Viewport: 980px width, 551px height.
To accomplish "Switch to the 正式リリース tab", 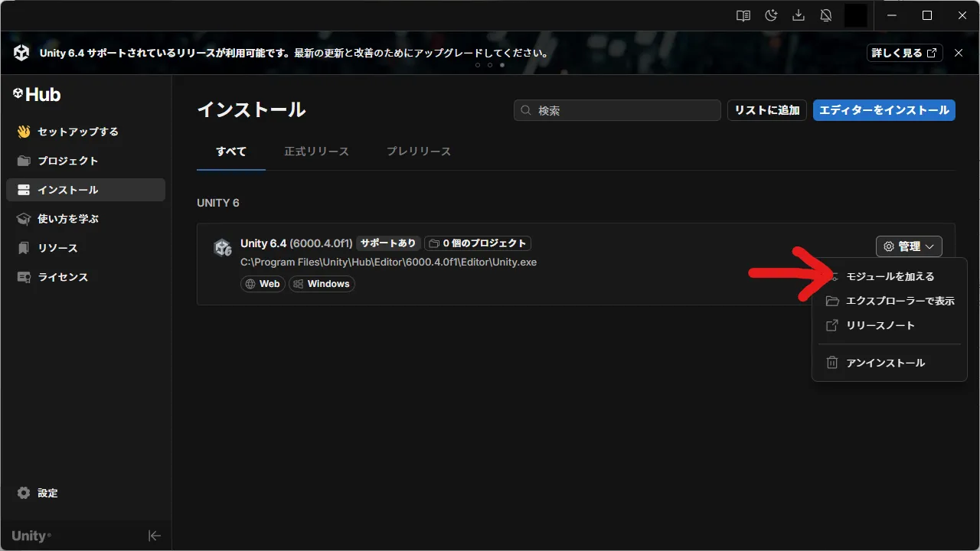I will click(316, 151).
